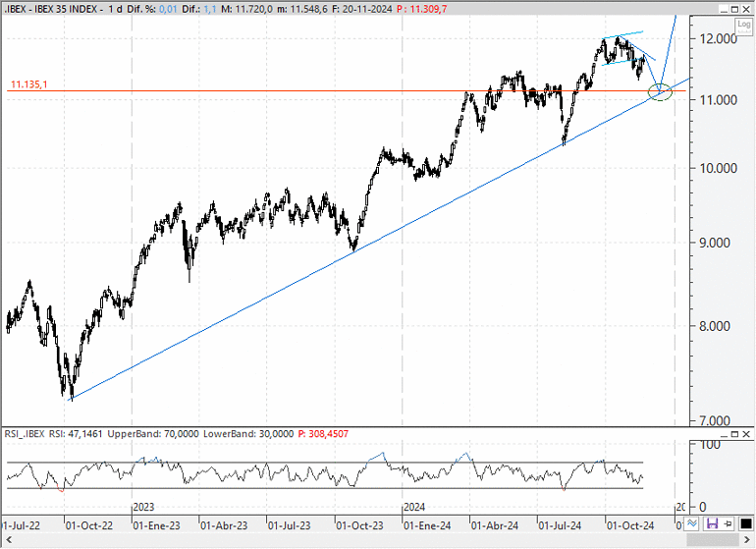The width and height of the screenshot is (756, 549).
Task: Click the 01-Abr-23 date axis label
Action: (x=224, y=525)
